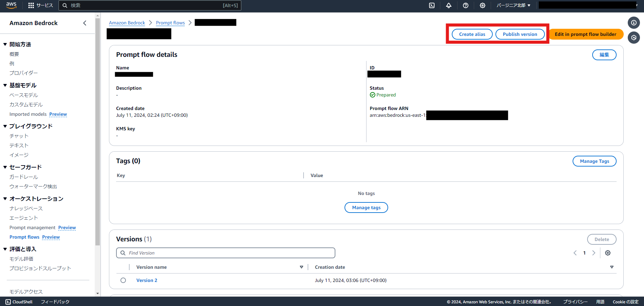Open Versions table preferences gear icon
This screenshot has width=644, height=306.
click(x=608, y=253)
